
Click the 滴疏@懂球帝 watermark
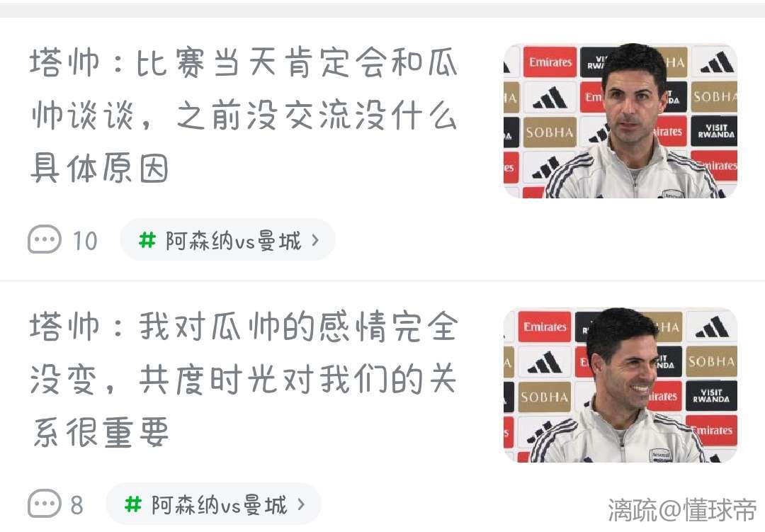coord(682,510)
